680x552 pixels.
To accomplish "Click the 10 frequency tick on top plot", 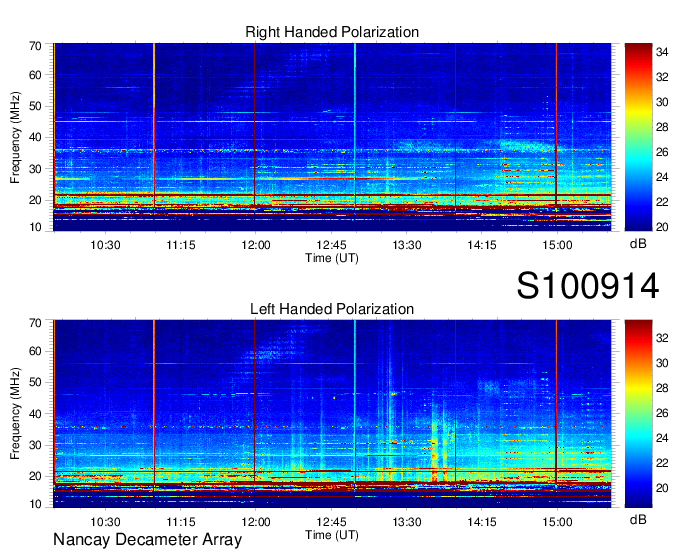I will [x=35, y=227].
